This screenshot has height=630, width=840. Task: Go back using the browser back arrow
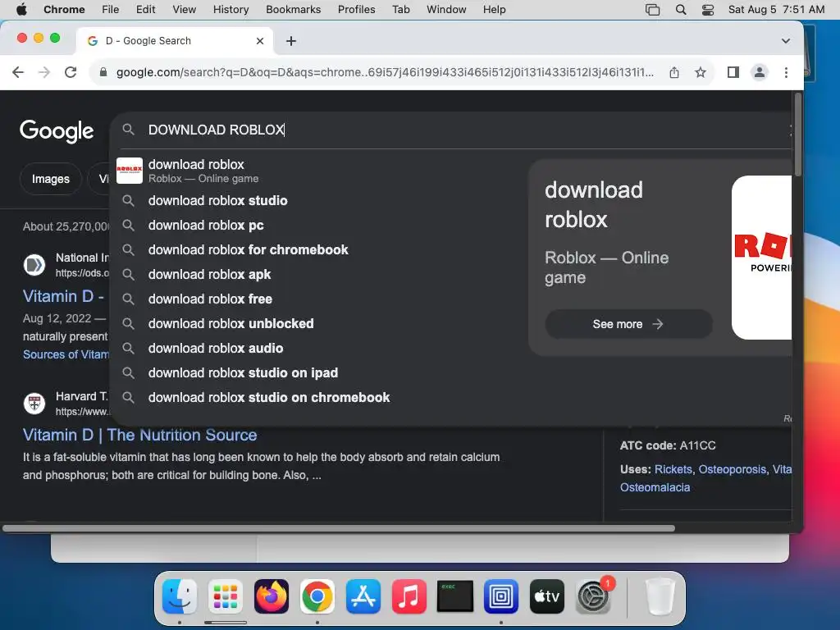(18, 72)
